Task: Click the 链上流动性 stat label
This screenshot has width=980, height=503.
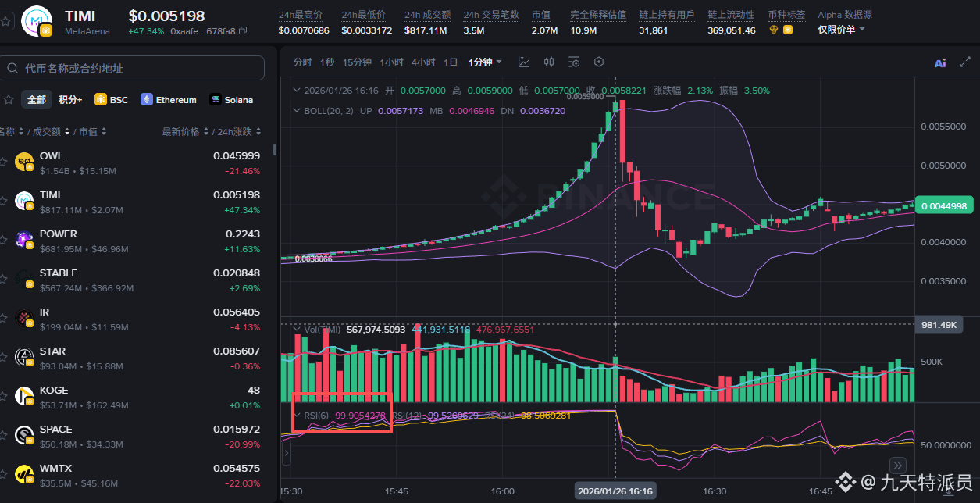Action: (x=731, y=15)
